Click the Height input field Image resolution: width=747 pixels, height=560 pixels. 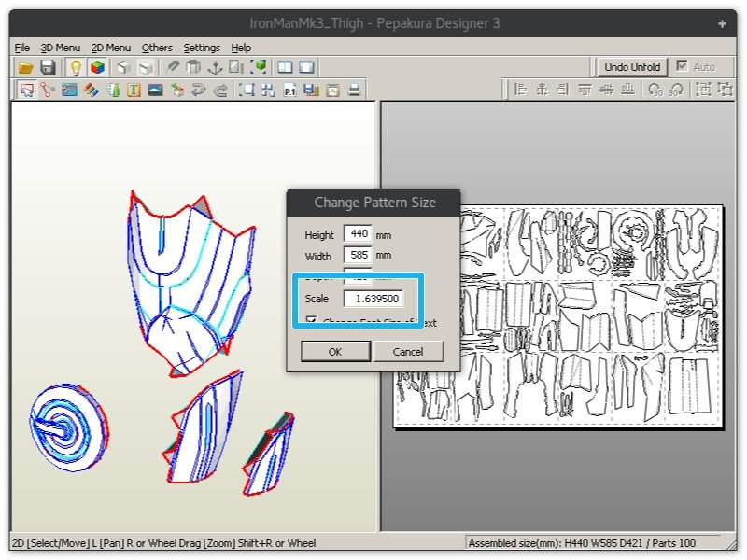(x=358, y=234)
